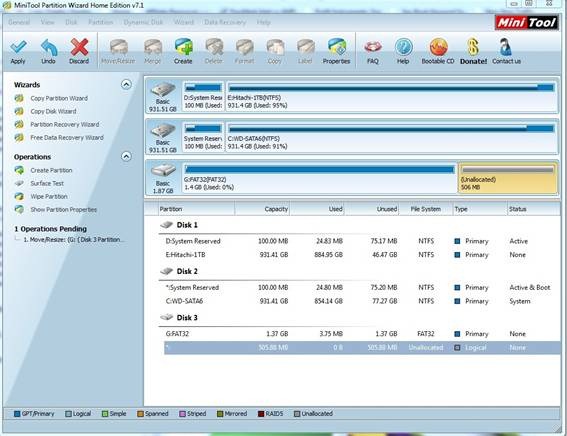The image size is (567, 436).
Task: Click RAID5 legend color box
Action: pyautogui.click(x=261, y=414)
